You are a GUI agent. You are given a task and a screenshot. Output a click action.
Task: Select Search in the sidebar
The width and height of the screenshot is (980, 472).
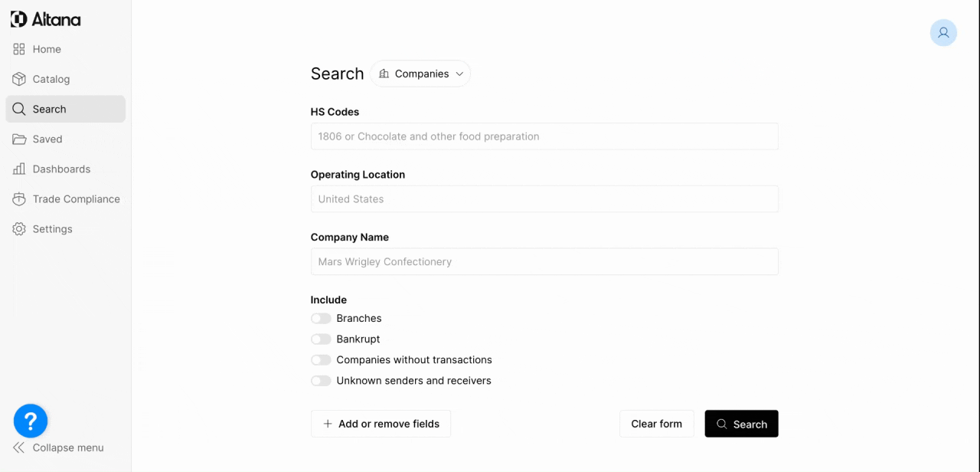[x=50, y=109]
